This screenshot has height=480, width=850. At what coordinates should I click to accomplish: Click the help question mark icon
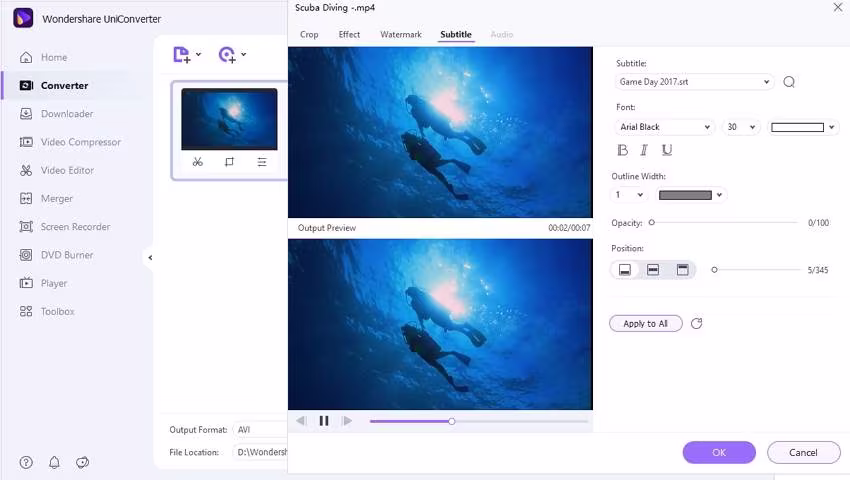26,462
